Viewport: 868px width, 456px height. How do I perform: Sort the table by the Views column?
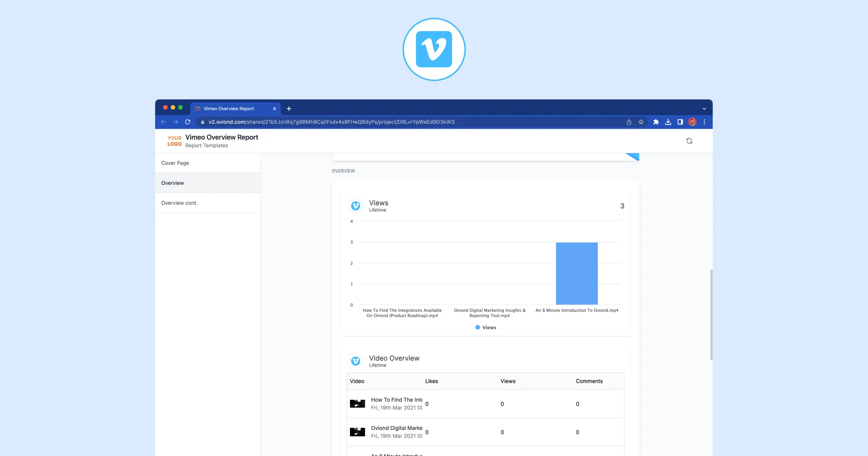508,381
